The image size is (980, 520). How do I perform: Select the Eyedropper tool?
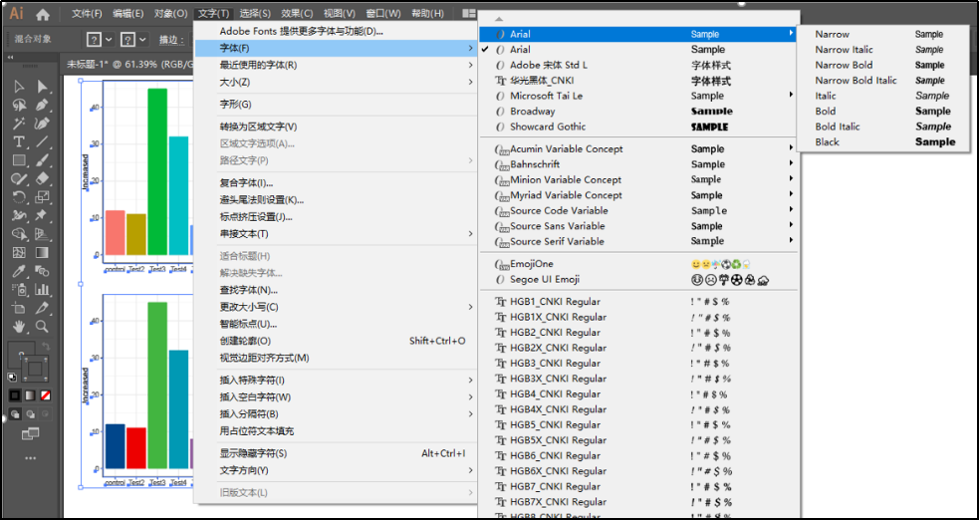pos(19,271)
